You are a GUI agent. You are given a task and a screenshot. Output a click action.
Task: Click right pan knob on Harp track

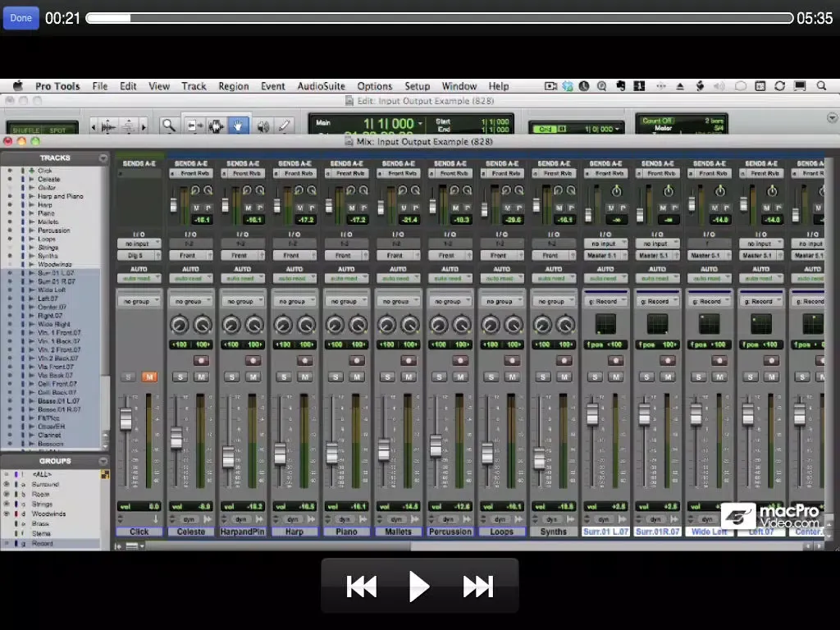(307, 324)
